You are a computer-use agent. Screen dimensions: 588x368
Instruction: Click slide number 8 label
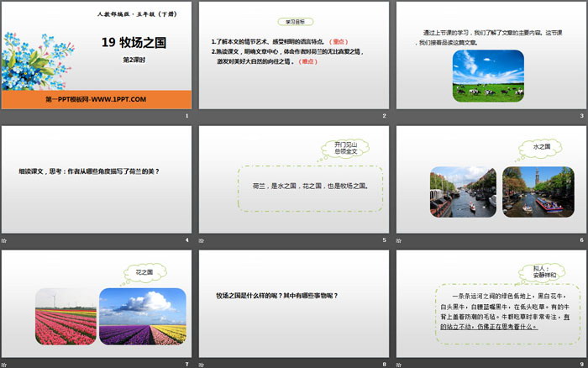(x=385, y=365)
